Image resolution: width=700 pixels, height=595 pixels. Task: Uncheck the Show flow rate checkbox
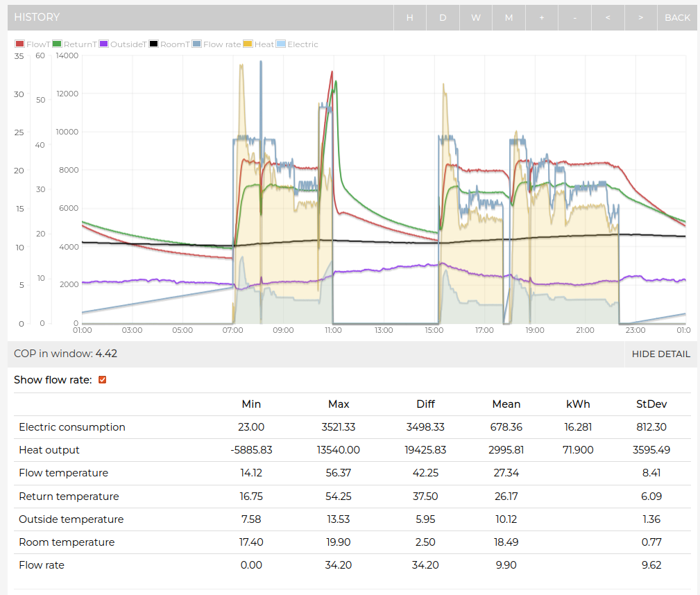[102, 380]
